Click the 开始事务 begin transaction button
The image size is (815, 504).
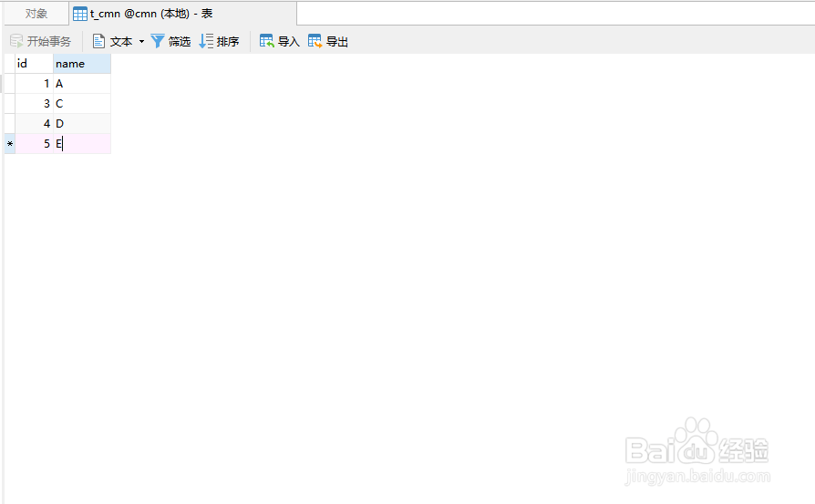point(40,41)
